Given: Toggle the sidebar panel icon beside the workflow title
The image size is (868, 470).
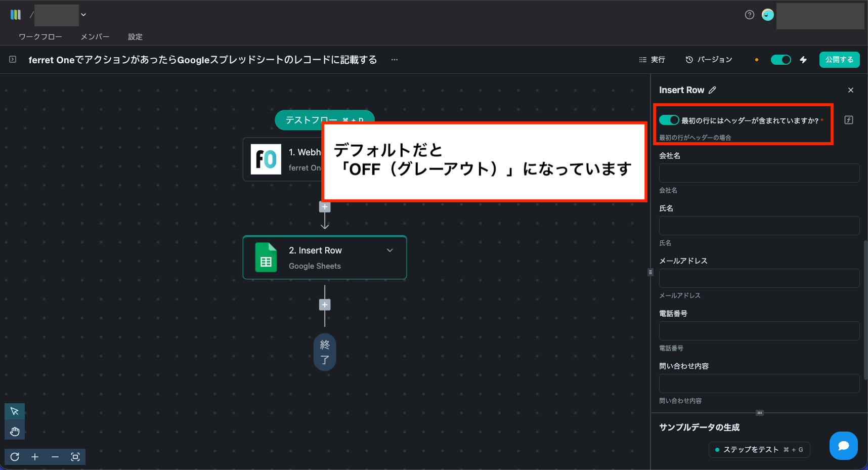Looking at the screenshot, I should [13, 60].
